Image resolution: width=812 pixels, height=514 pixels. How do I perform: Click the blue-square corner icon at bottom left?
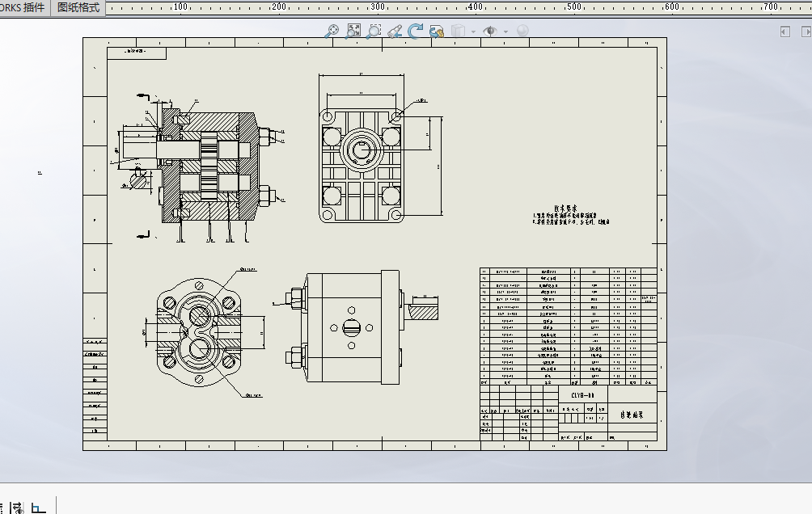pyautogui.click(x=38, y=508)
